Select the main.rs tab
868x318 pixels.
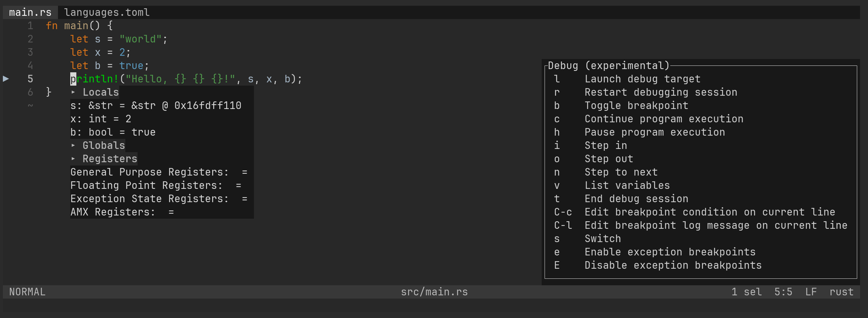[x=30, y=12]
